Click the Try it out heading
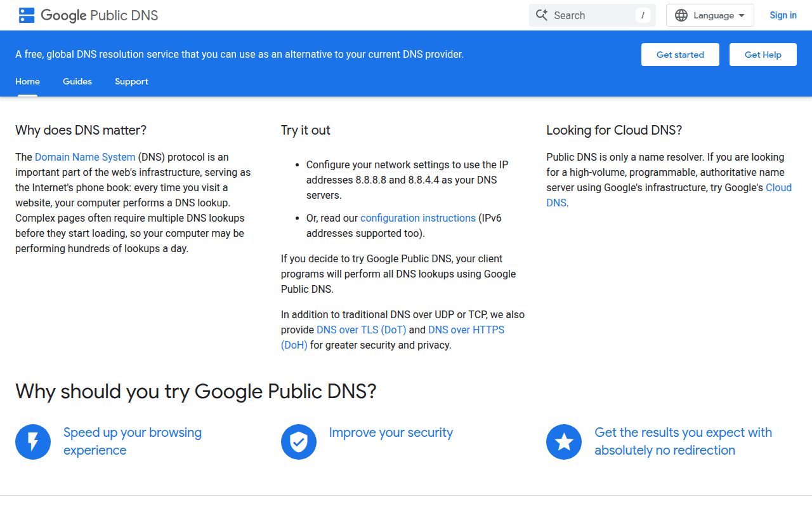812x508 pixels. coord(306,130)
